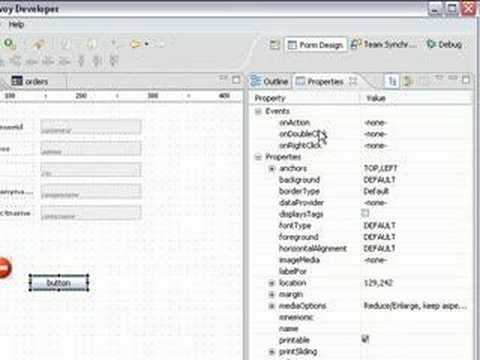Select the Properties view tab
This screenshot has height=360, width=480.
(320, 81)
